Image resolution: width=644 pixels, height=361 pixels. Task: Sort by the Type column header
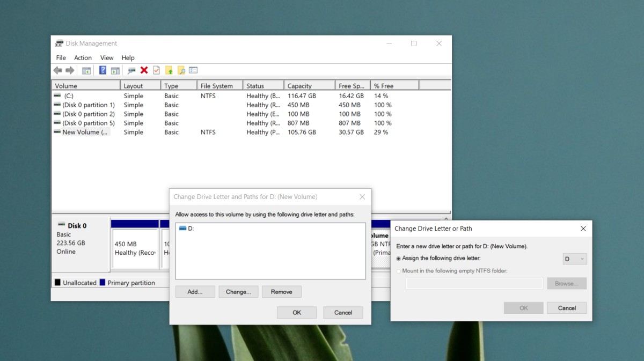179,86
